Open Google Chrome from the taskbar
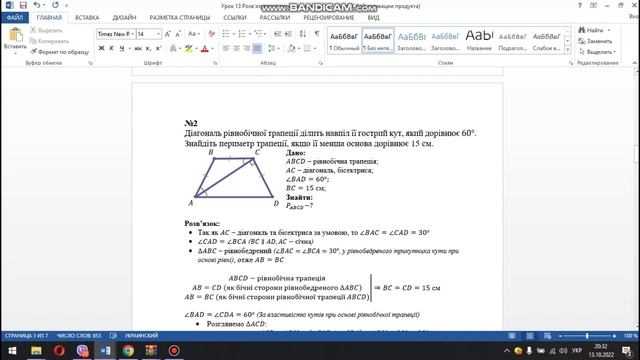Viewport: 640px width, 360px height. 128,351
